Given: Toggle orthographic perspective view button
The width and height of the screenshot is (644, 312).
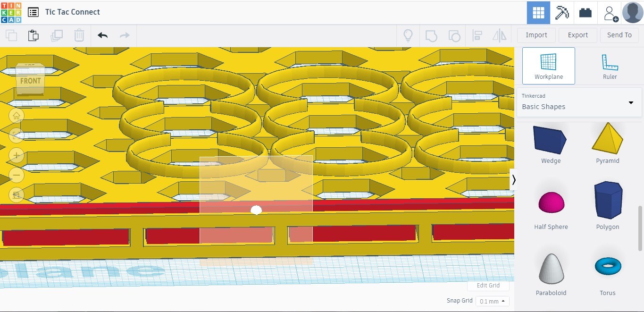Looking at the screenshot, I should click(x=17, y=195).
